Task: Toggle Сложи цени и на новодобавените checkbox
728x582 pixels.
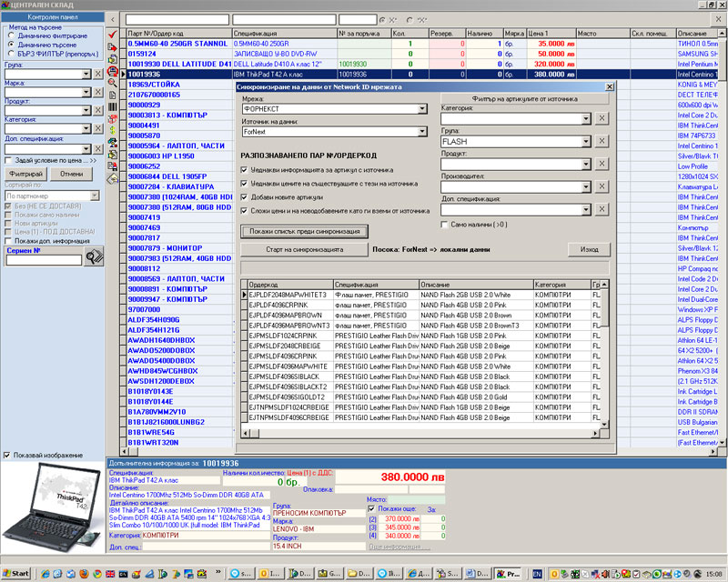Action: (244, 211)
